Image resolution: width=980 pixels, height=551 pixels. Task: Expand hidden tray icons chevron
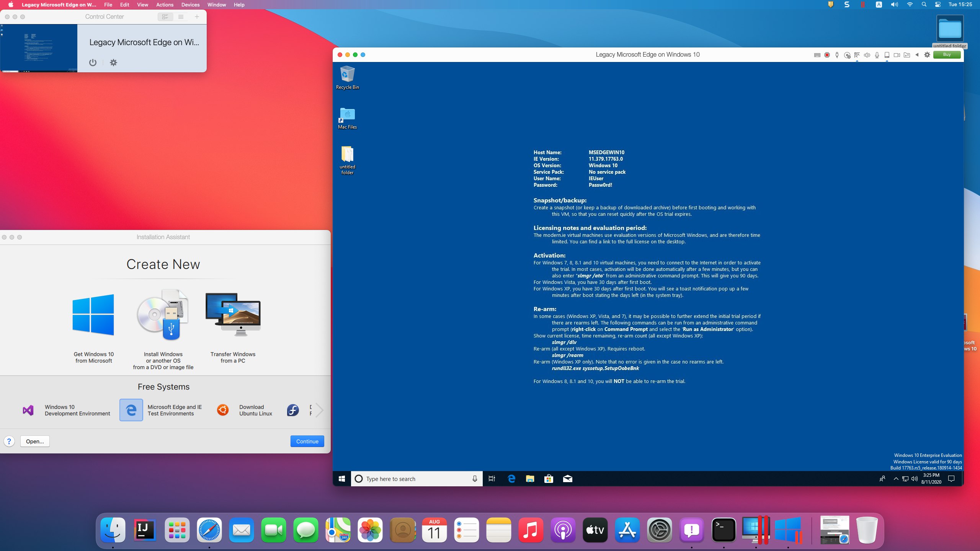(x=896, y=479)
